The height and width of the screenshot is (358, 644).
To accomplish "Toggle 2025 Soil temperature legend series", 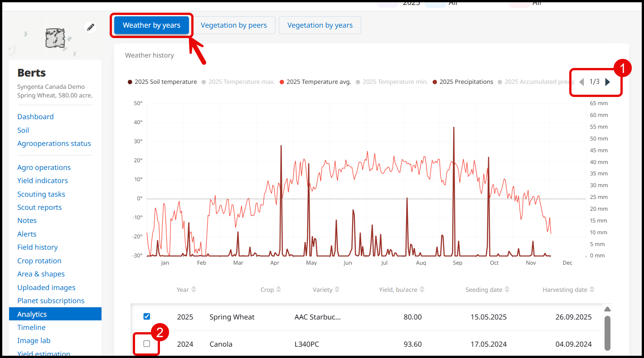I will pyautogui.click(x=162, y=82).
